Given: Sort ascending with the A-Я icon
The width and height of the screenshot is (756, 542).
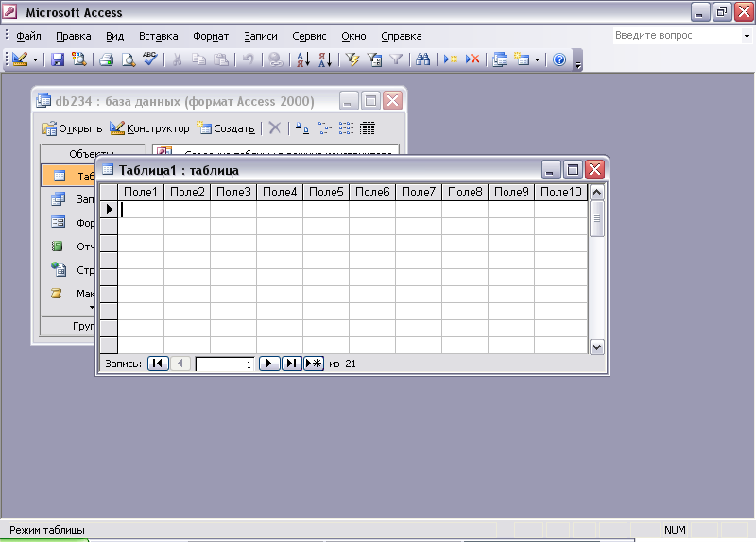Looking at the screenshot, I should (x=302, y=59).
